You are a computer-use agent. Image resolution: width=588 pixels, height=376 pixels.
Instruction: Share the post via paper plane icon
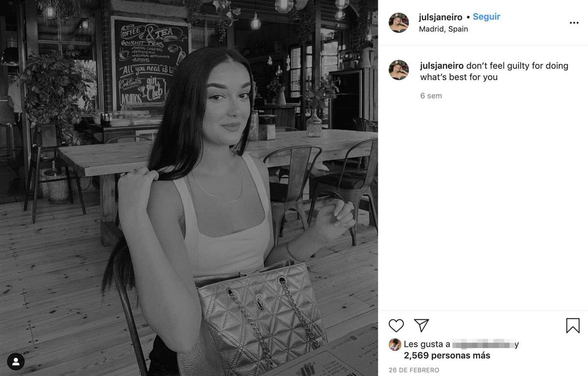tap(421, 326)
